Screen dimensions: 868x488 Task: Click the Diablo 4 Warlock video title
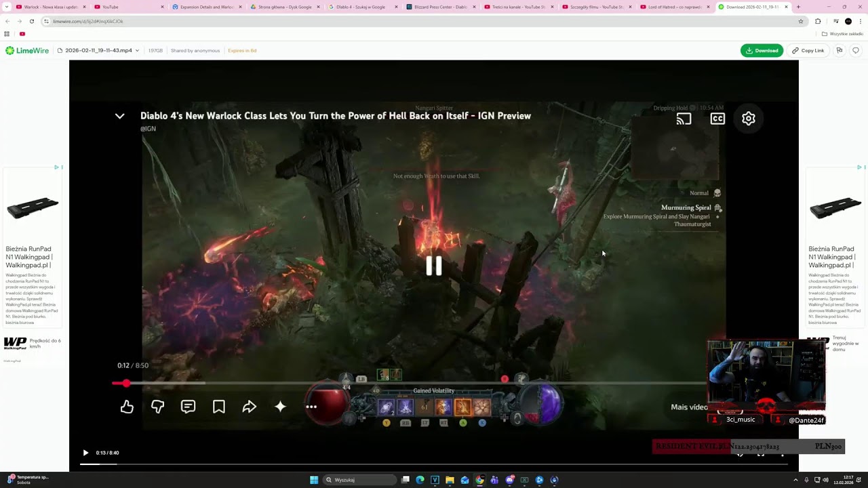[x=336, y=116]
